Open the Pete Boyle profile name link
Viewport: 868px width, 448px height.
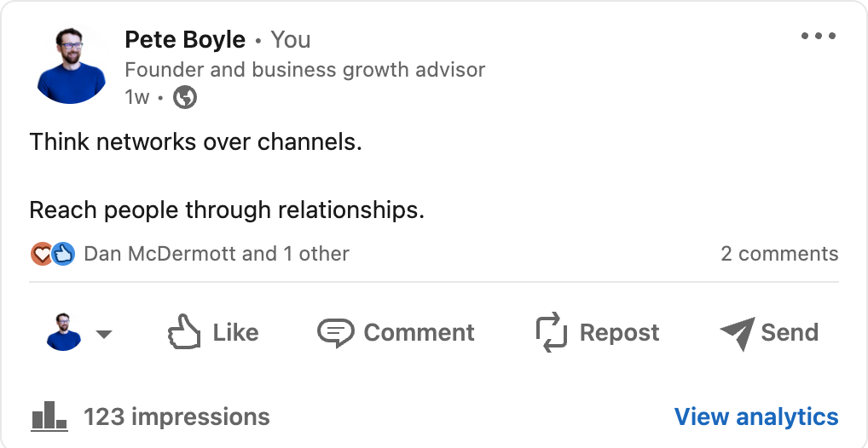(185, 40)
